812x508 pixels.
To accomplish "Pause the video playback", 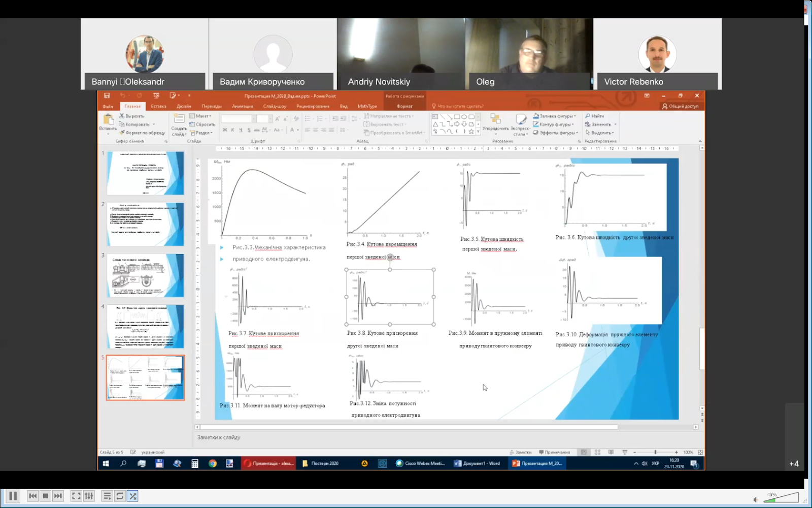I will click(x=13, y=496).
